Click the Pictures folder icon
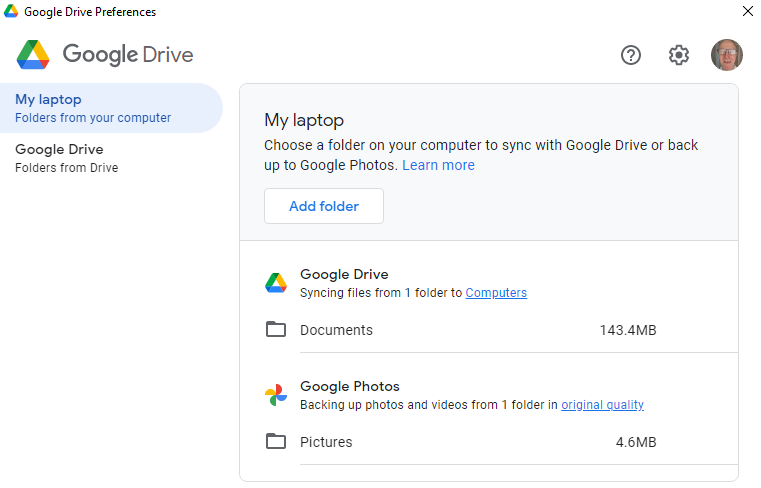This screenshot has height=488, width=761. click(x=276, y=441)
